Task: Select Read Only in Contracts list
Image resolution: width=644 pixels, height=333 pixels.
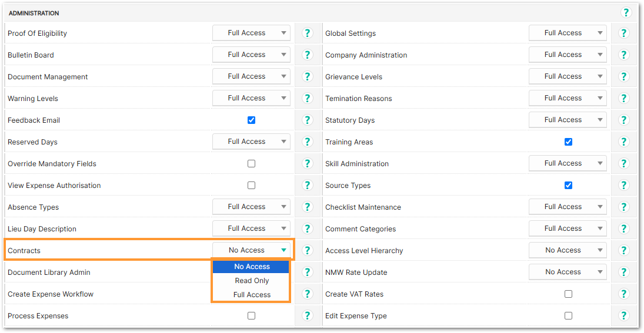Action: point(251,281)
